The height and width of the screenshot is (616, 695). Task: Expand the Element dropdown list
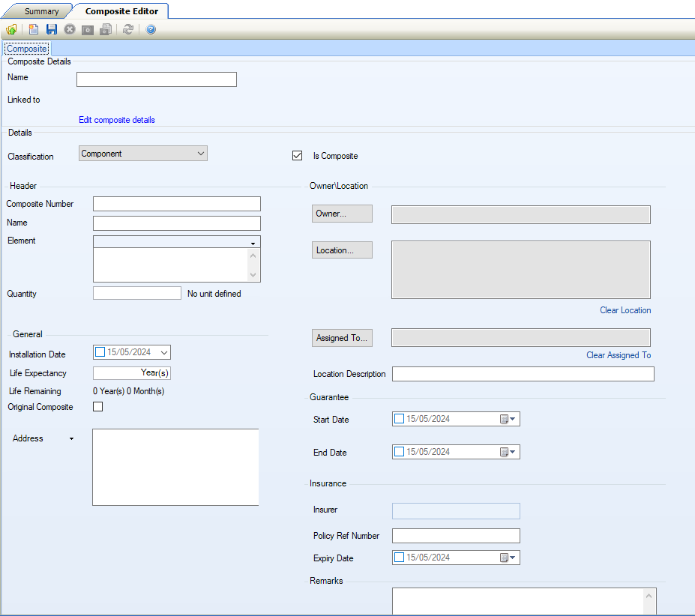pos(253,243)
